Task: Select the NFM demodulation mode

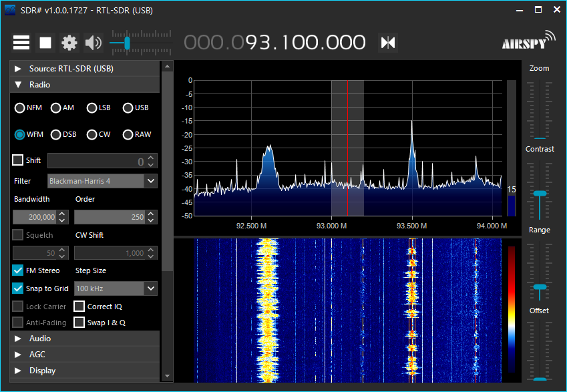Action: (x=20, y=108)
